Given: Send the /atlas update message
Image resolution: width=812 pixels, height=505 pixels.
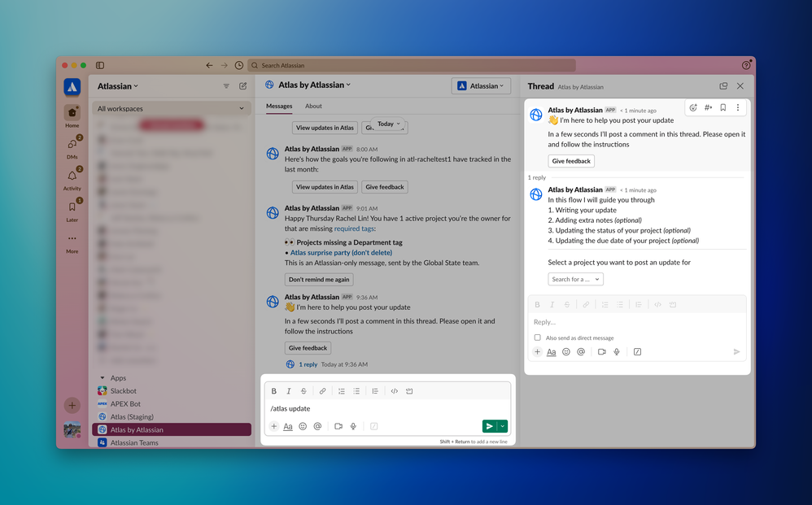Looking at the screenshot, I should tap(489, 426).
